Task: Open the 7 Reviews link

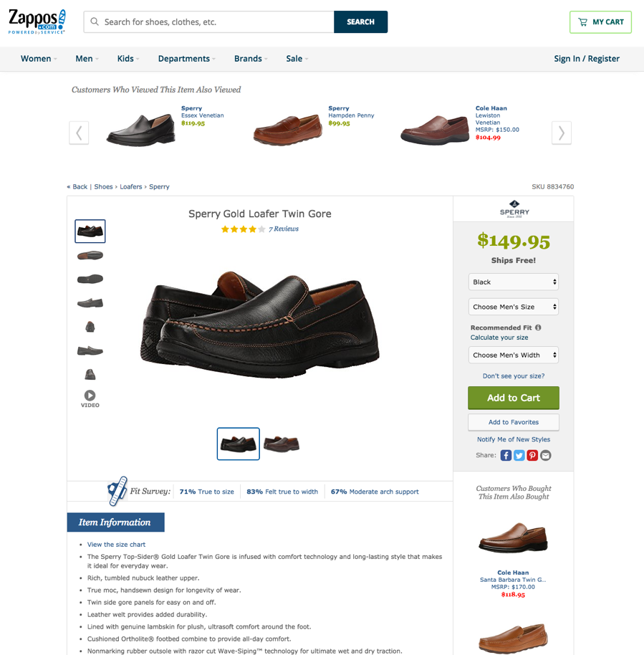Action: [284, 229]
